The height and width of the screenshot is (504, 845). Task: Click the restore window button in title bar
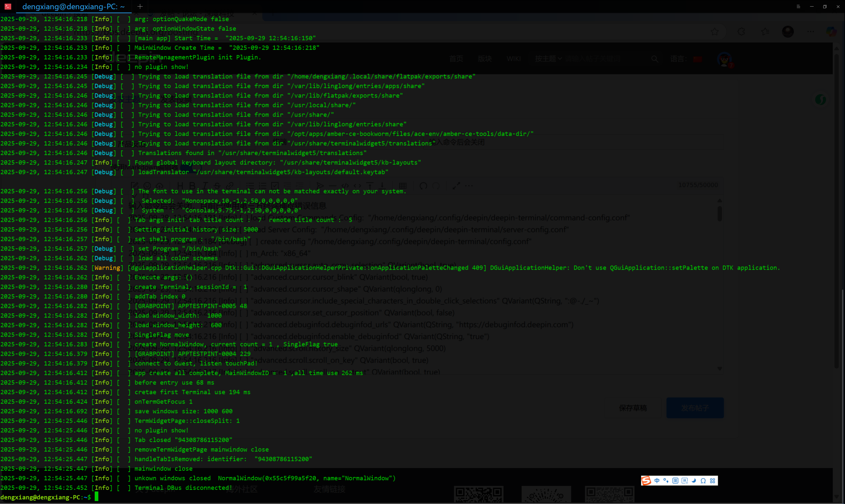[825, 7]
